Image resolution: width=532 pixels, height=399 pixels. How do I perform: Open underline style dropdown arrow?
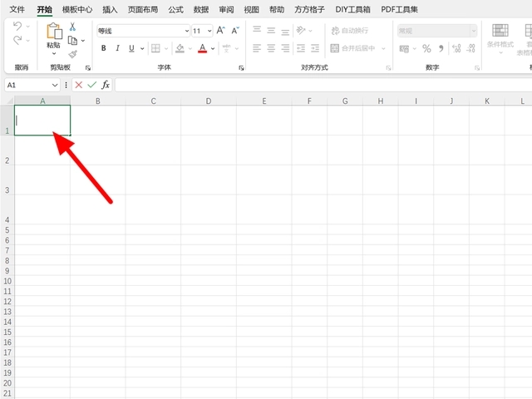tap(142, 48)
